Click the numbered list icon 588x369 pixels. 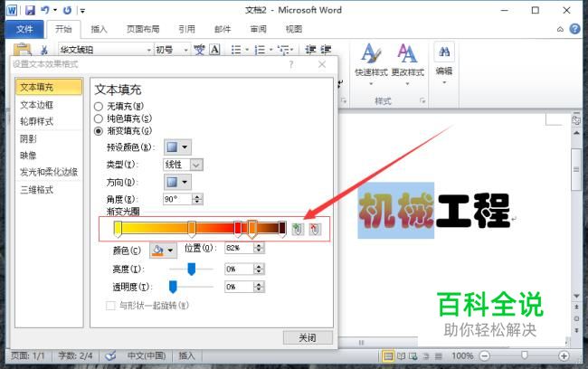tap(260, 50)
